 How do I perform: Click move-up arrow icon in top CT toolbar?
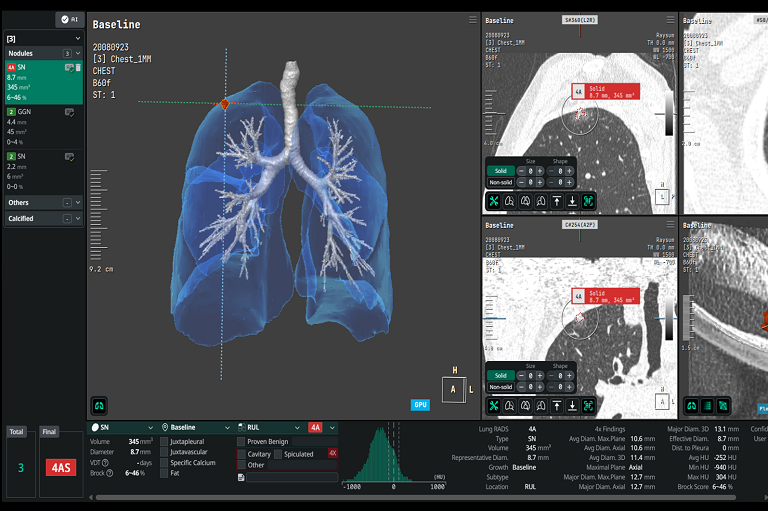(556, 201)
